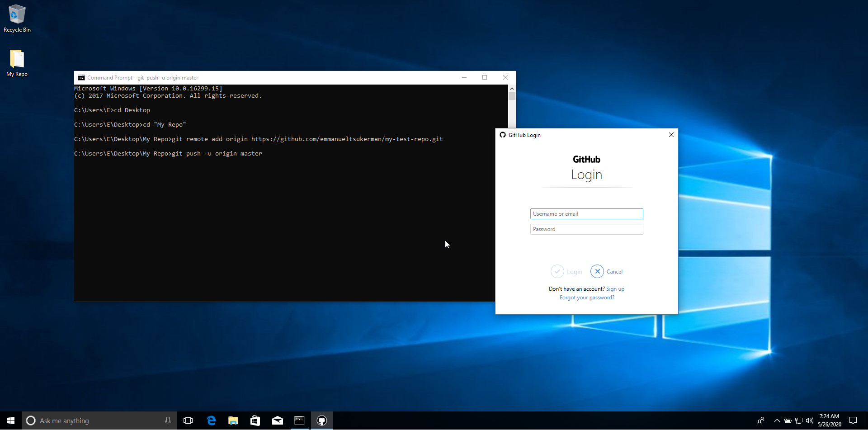
Task: Open the network icon in system tray
Action: tap(799, 421)
